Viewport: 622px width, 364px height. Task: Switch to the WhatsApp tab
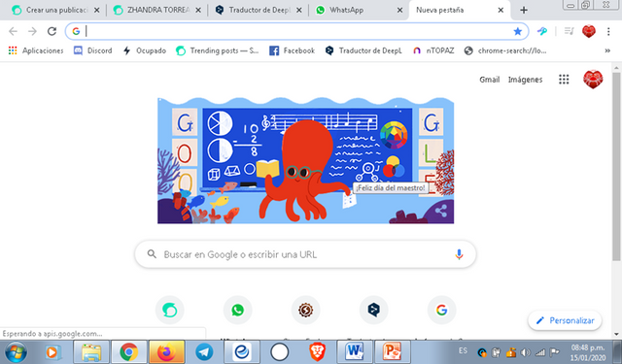tap(359, 10)
